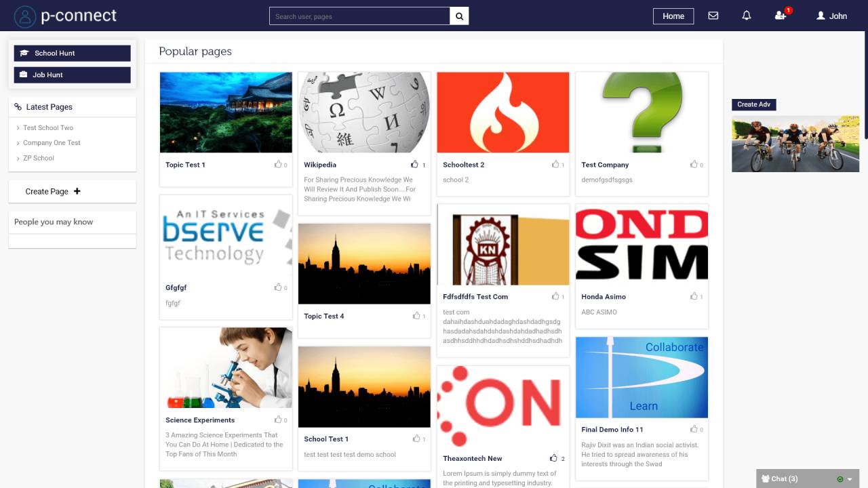Screen dimensions: 868x488
Task: Click the Chat group icon in chat bar
Action: [765, 478]
